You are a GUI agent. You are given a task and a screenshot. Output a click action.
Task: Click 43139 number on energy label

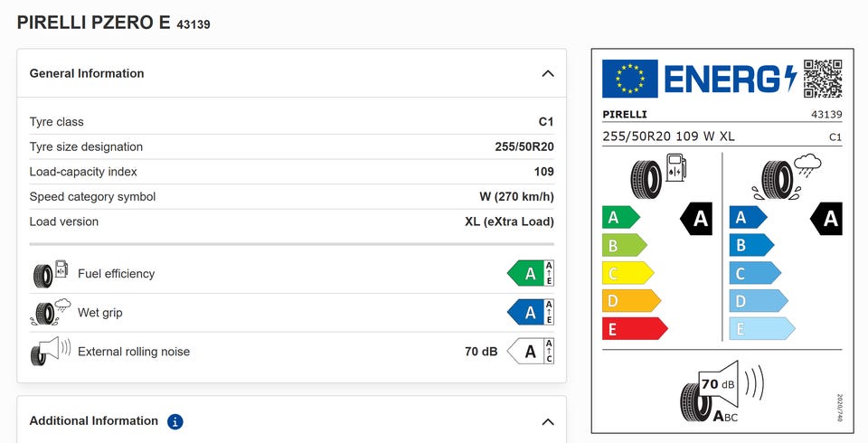826,114
